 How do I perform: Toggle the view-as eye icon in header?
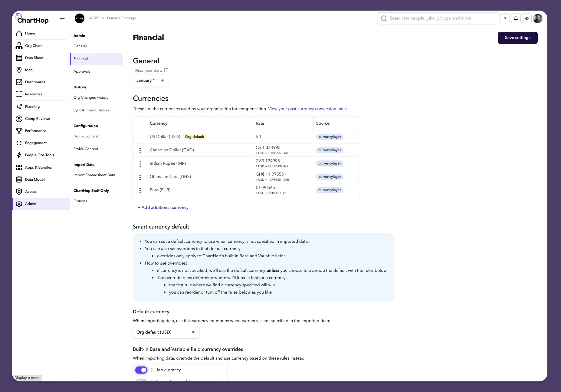pyautogui.click(x=527, y=18)
